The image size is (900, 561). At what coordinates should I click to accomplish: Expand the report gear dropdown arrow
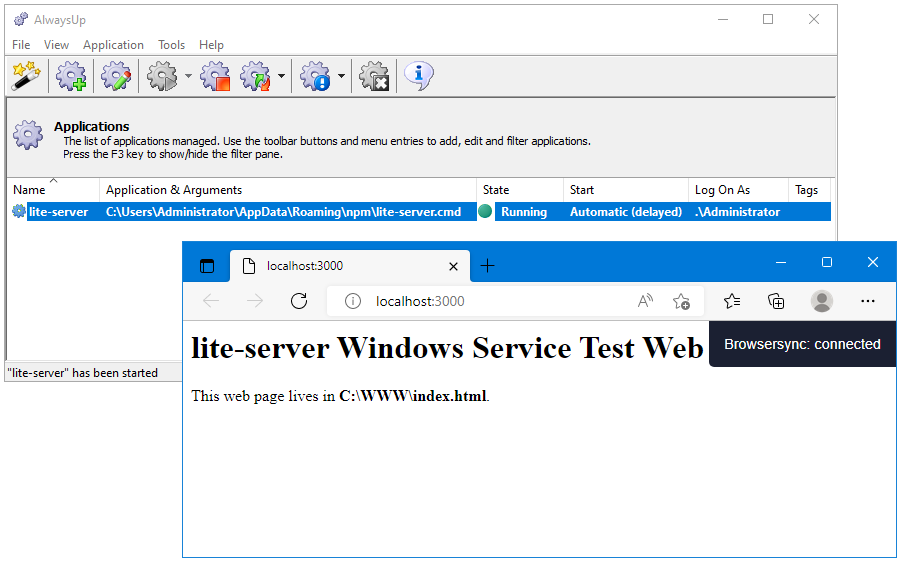(x=341, y=76)
